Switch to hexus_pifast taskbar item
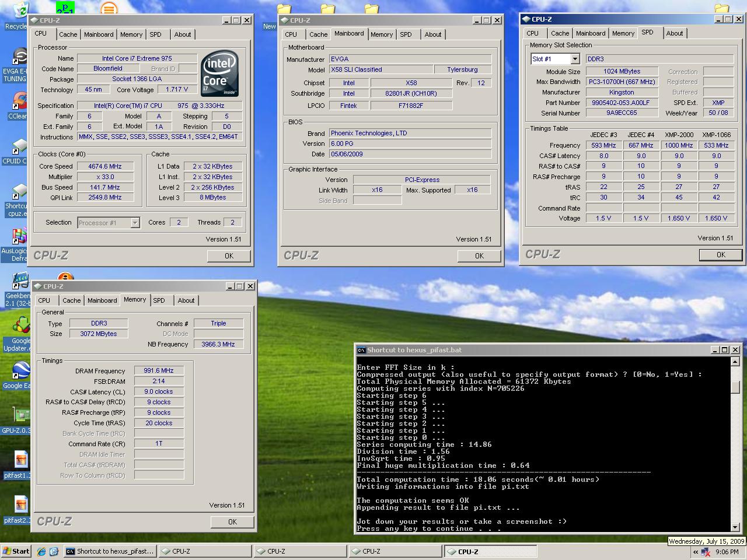 (110, 551)
